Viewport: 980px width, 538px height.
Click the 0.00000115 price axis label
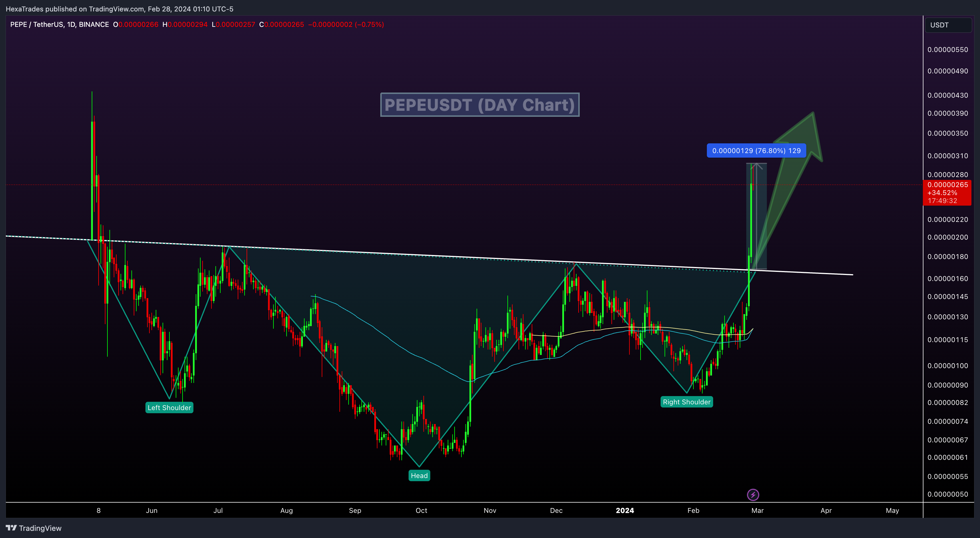[948, 340]
